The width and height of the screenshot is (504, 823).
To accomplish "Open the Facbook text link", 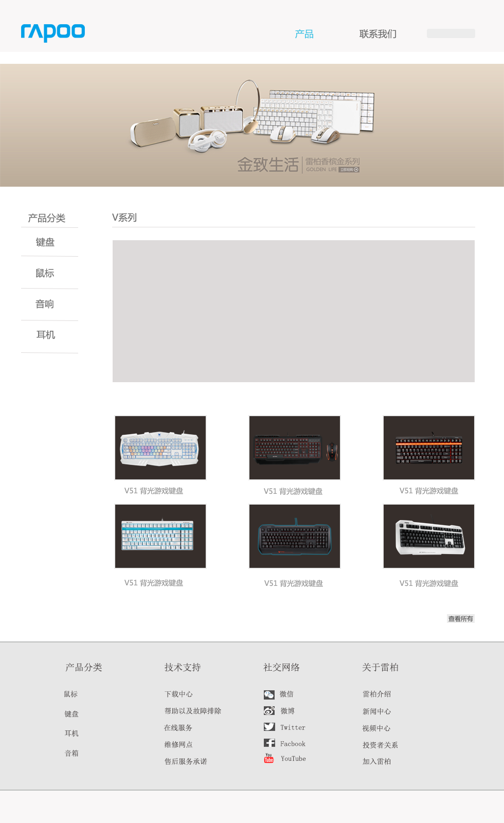I will tap(293, 744).
